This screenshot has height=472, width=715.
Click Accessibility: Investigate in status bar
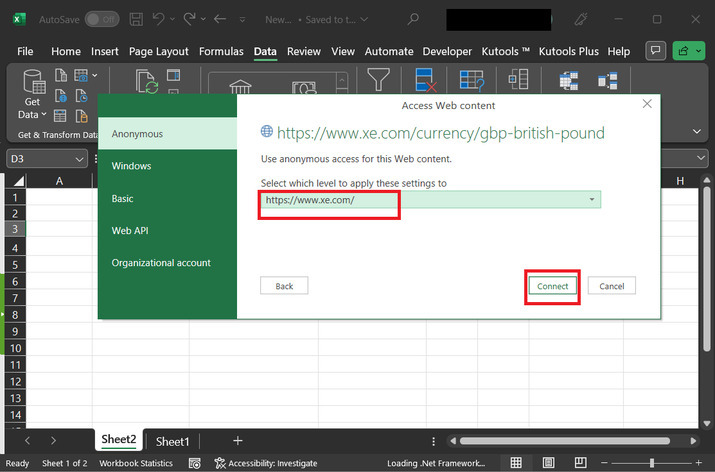[266, 463]
